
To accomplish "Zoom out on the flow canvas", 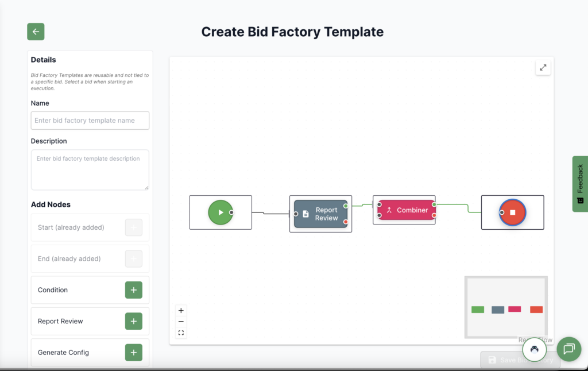I will [x=181, y=322].
